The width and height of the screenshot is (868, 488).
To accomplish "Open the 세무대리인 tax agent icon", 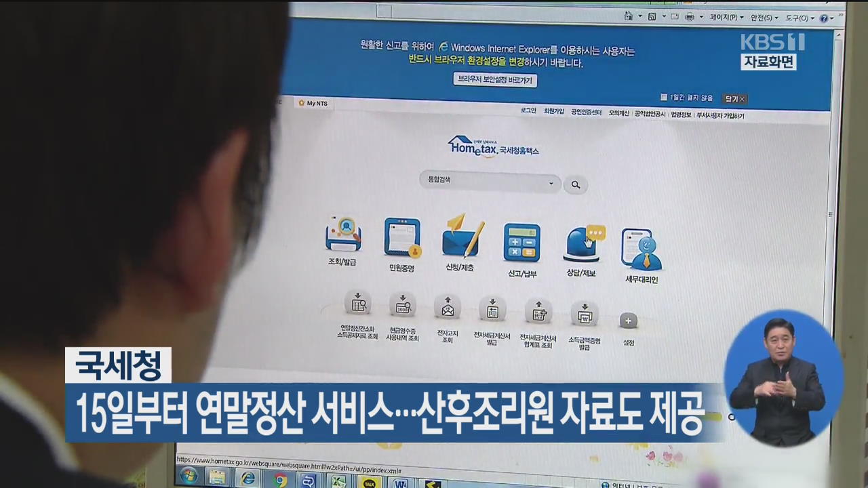I will (x=641, y=249).
